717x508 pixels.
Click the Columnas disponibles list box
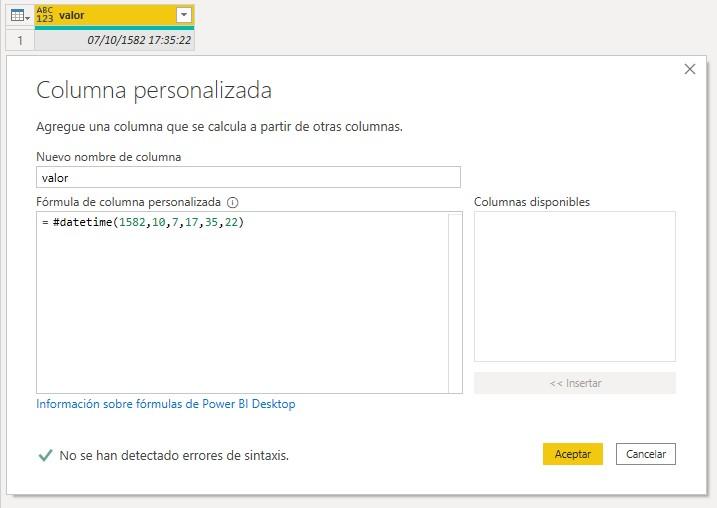(574, 286)
